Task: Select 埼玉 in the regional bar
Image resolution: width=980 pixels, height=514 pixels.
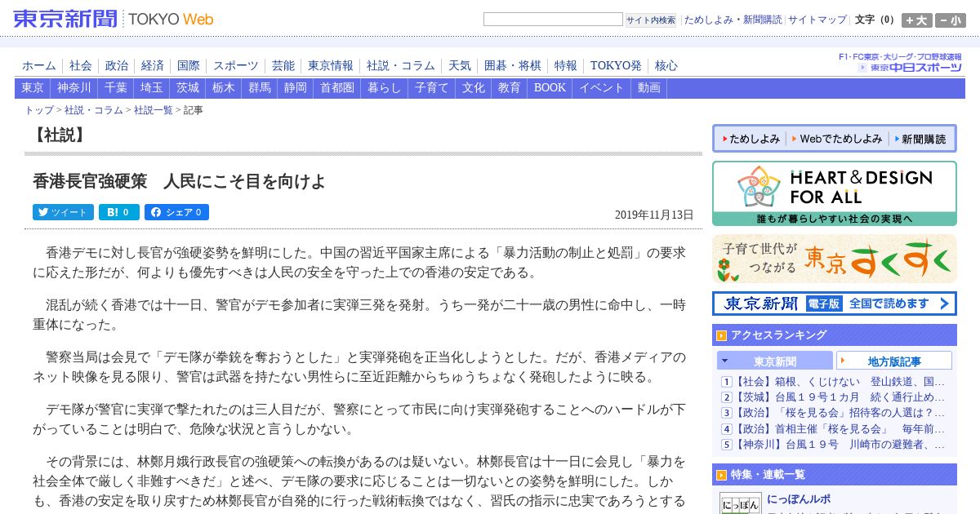Action: pos(152,88)
